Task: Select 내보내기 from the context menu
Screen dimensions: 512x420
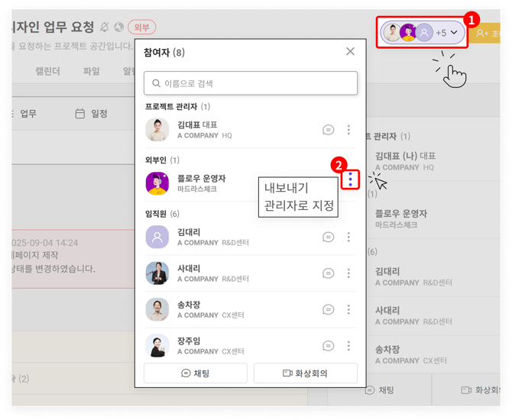Action: point(285,188)
